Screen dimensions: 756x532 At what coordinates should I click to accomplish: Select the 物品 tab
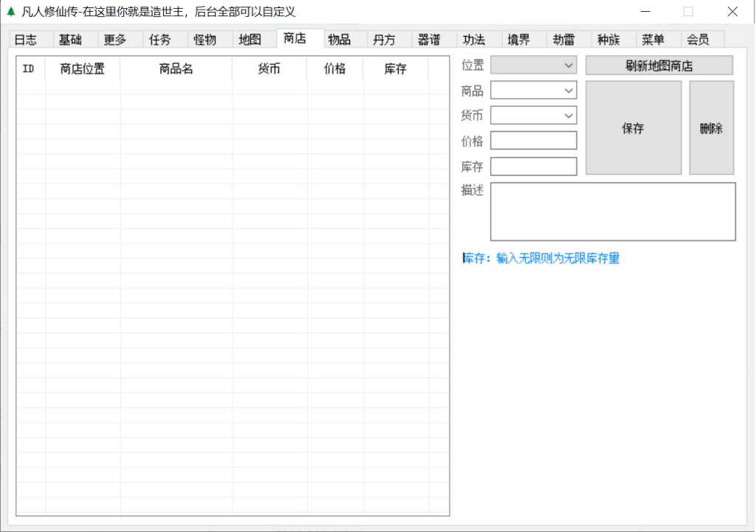point(340,40)
